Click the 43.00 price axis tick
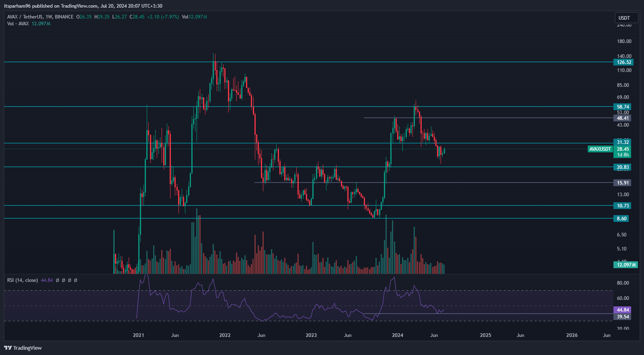 click(623, 125)
